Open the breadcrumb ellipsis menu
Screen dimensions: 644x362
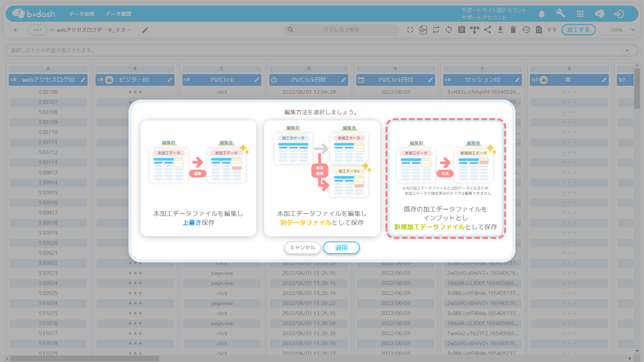tap(37, 30)
